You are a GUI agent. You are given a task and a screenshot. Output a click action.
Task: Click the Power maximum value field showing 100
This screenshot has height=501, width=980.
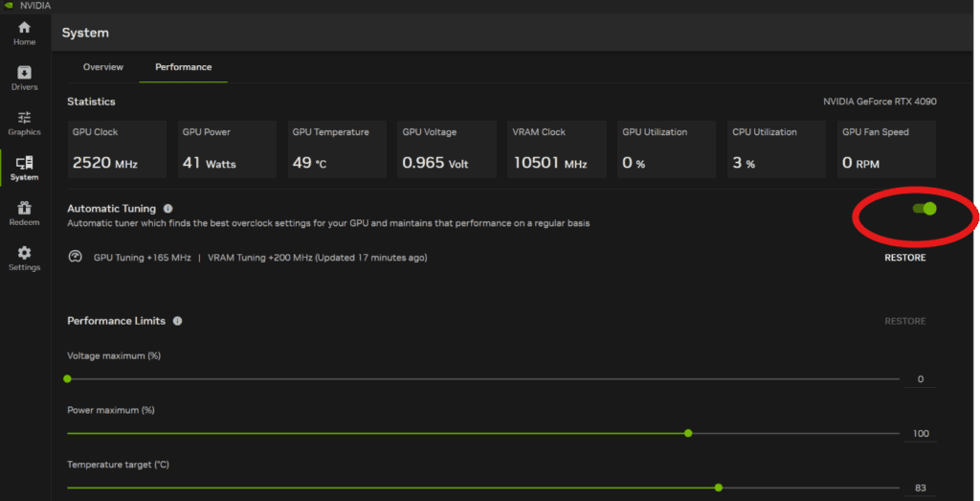pos(921,434)
